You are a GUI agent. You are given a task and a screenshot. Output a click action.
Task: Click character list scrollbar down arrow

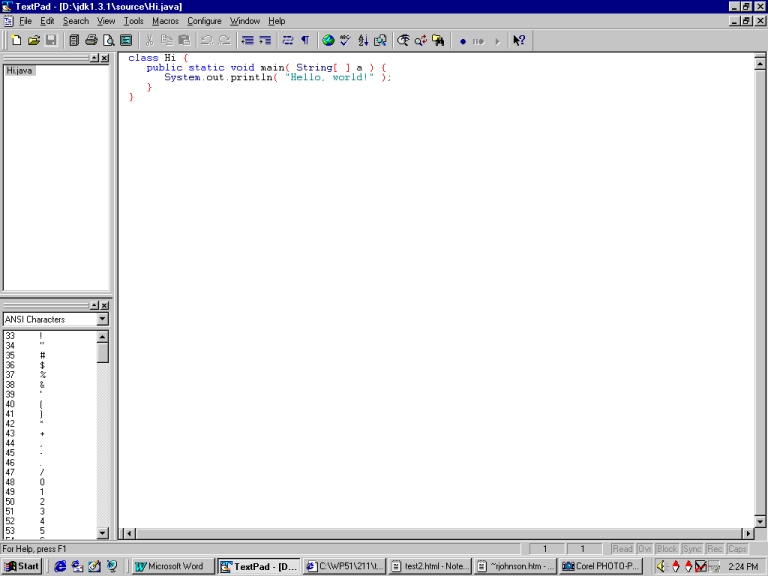click(x=102, y=533)
